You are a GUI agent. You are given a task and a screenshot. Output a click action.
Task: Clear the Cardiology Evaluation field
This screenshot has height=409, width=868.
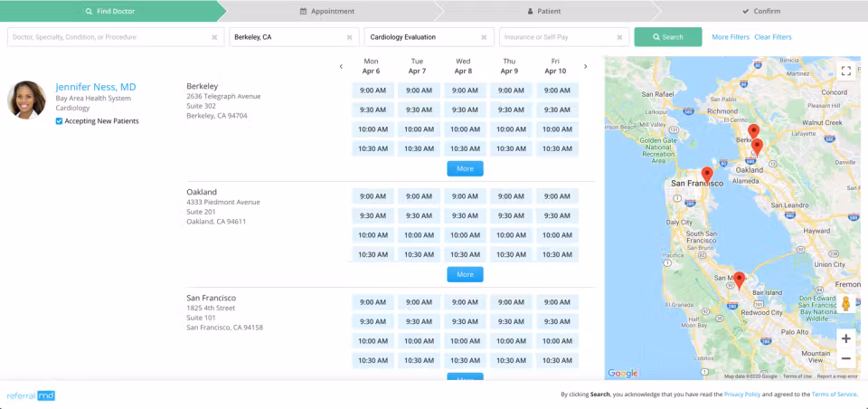click(x=485, y=37)
